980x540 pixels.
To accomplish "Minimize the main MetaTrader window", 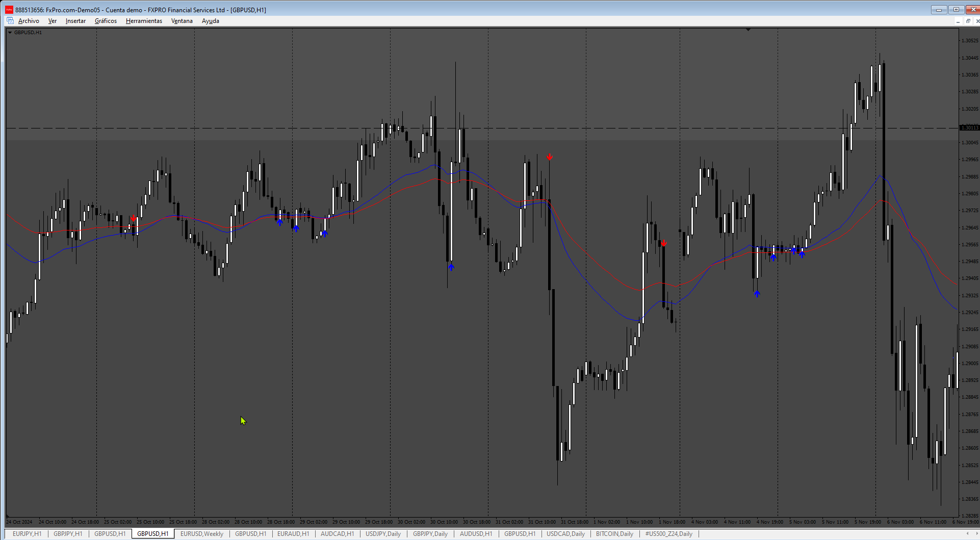I will [939, 10].
